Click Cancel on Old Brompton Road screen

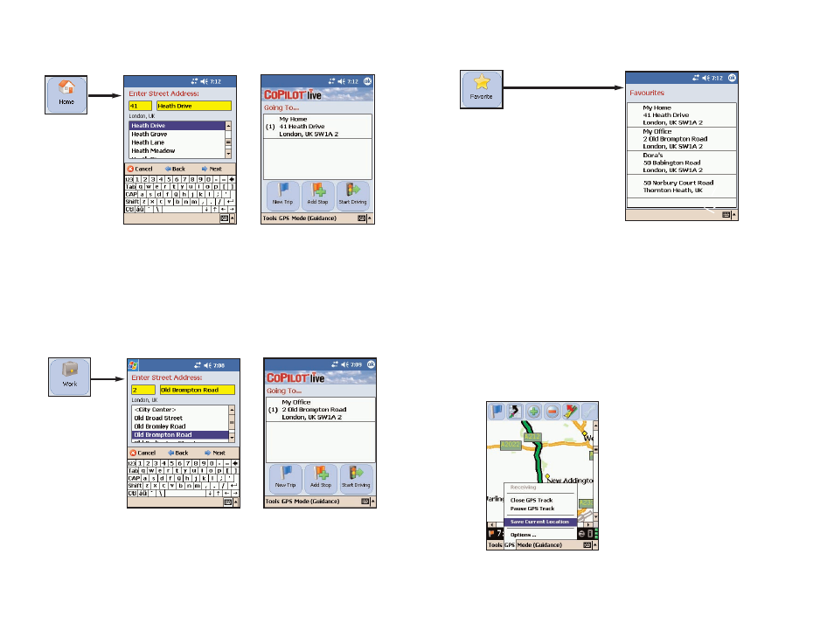(142, 454)
